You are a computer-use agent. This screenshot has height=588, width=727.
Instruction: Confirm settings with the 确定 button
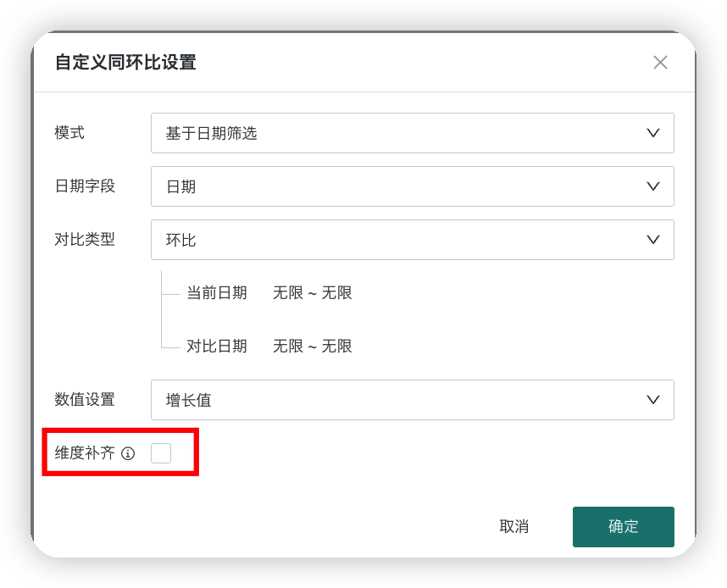pyautogui.click(x=623, y=526)
